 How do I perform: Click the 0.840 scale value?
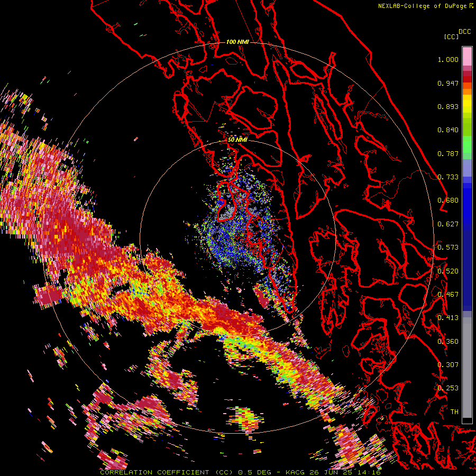click(448, 130)
